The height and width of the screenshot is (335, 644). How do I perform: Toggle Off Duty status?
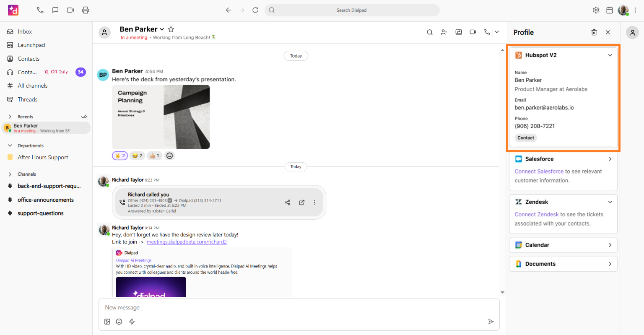click(x=56, y=72)
